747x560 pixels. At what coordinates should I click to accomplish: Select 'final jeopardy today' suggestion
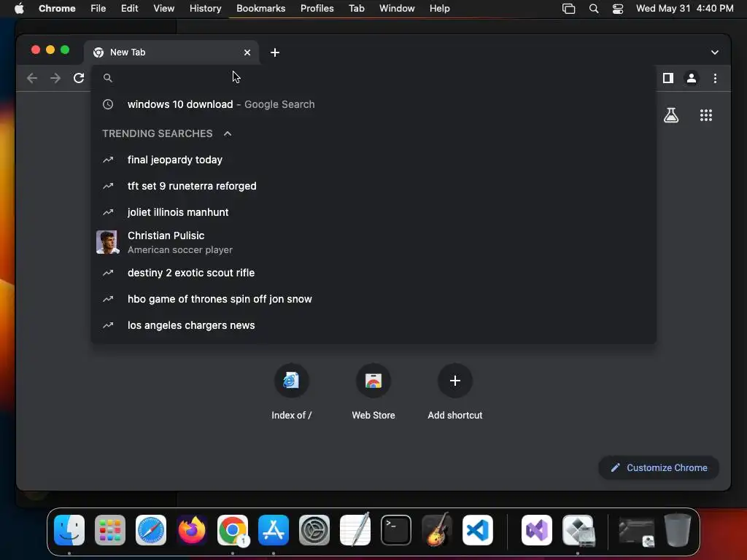[x=374, y=160]
